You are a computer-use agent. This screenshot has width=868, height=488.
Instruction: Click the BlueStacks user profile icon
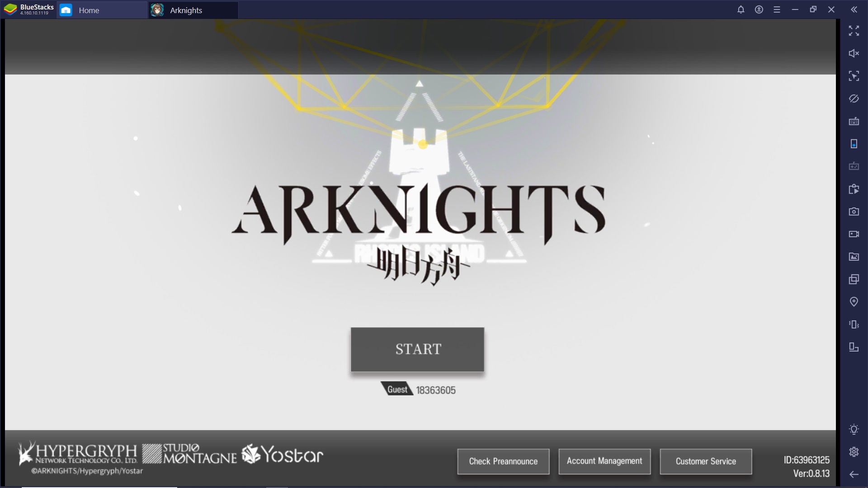(759, 10)
